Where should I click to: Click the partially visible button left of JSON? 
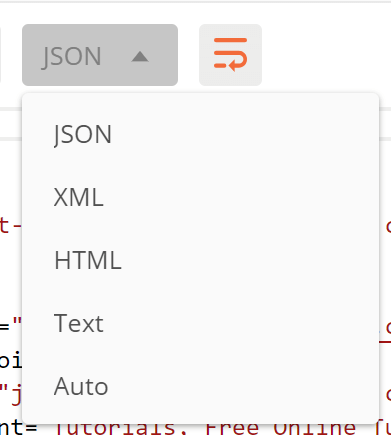point(0,55)
